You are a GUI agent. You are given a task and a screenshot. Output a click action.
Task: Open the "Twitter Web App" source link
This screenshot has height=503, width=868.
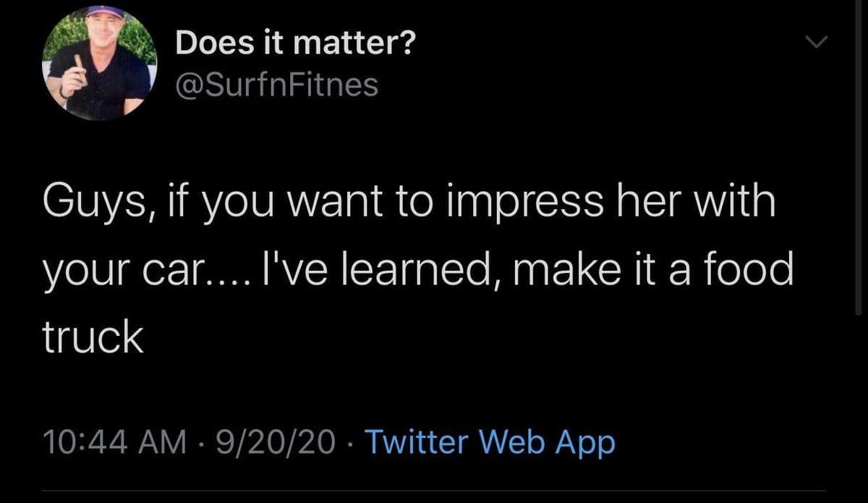pos(490,441)
